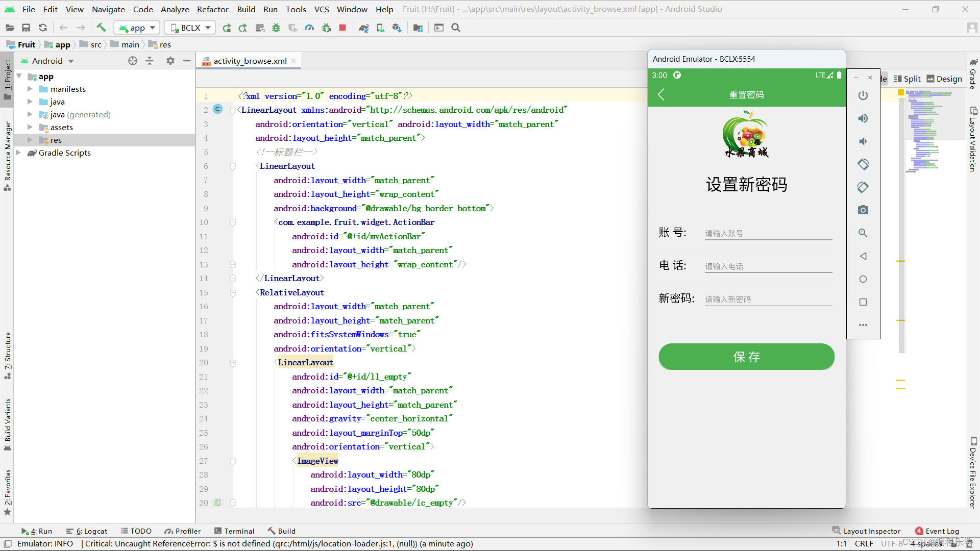The height and width of the screenshot is (551, 980).
Task: Open the Android project view dropdown
Action: (52, 61)
